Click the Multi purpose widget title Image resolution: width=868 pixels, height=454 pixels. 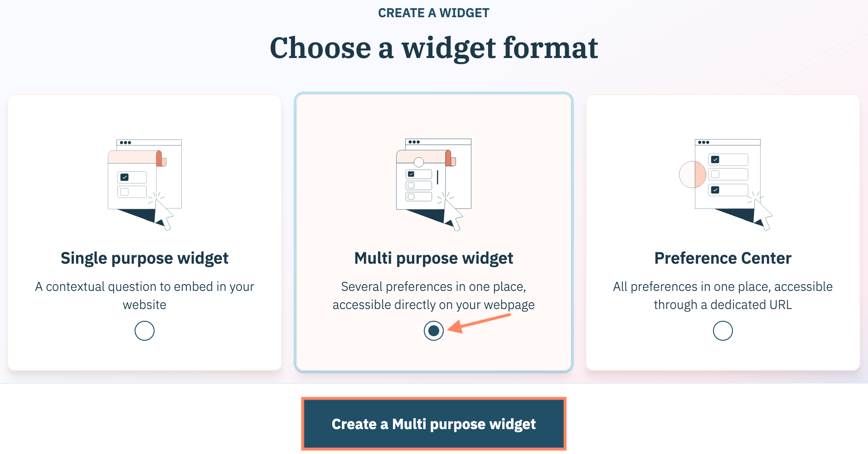(434, 258)
